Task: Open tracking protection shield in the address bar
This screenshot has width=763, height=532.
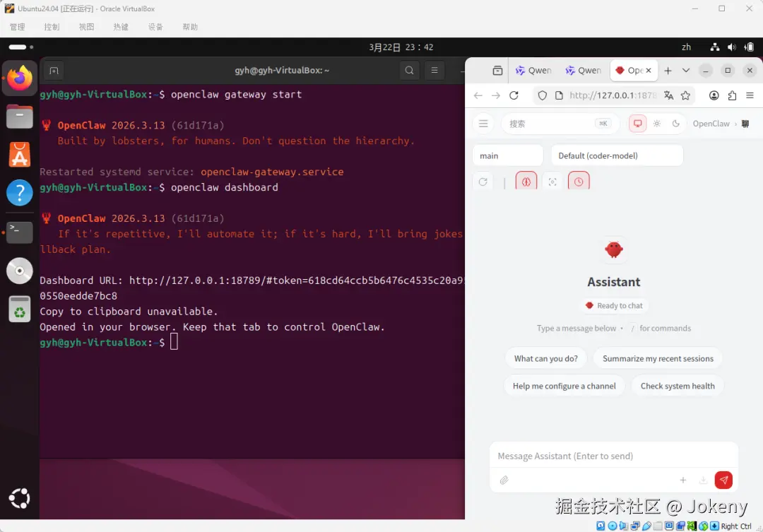Action: 542,95
